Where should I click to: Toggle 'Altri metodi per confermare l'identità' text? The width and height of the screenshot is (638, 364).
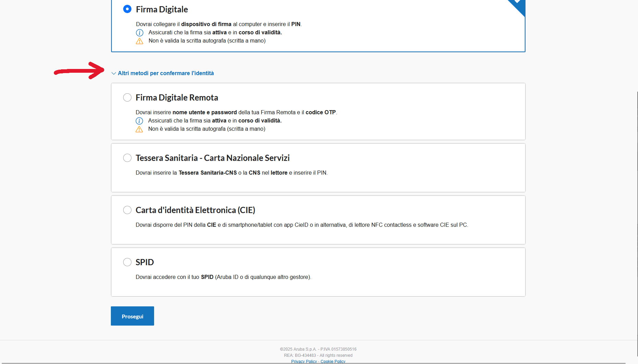pos(166,73)
